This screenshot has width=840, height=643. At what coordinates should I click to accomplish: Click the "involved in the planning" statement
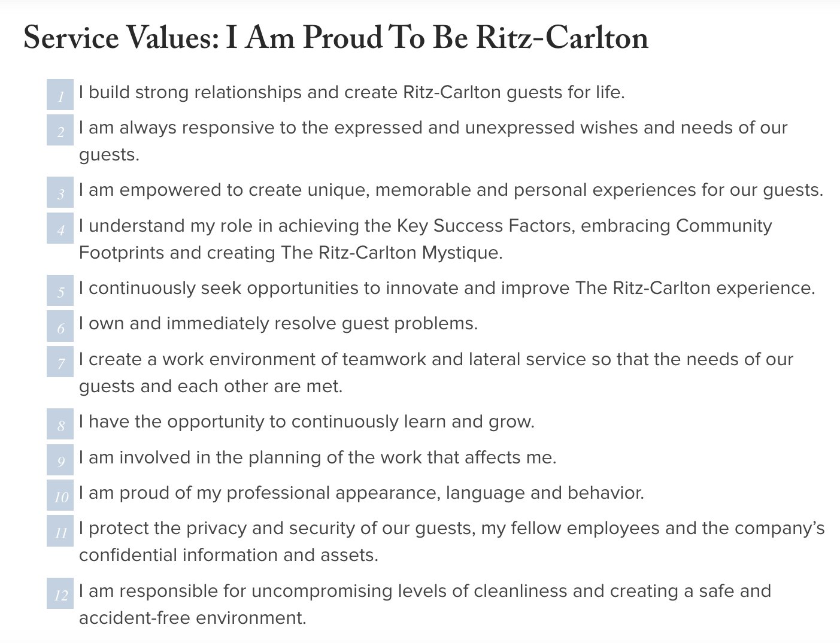(317, 458)
